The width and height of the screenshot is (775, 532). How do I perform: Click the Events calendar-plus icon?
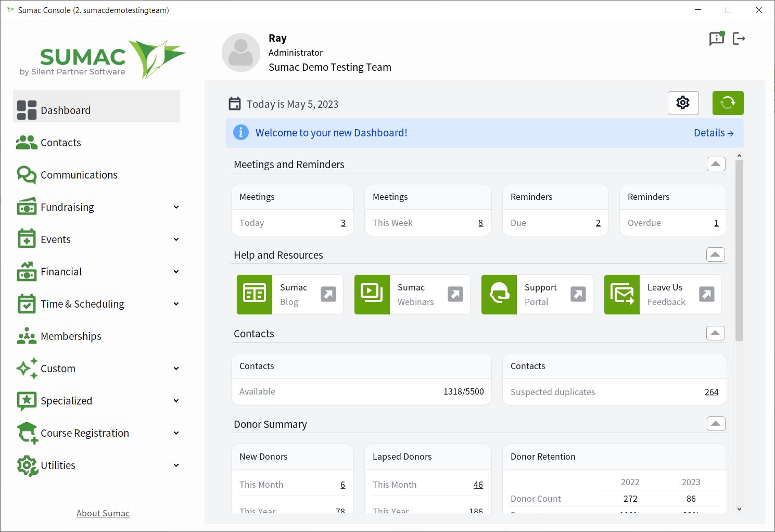27,239
